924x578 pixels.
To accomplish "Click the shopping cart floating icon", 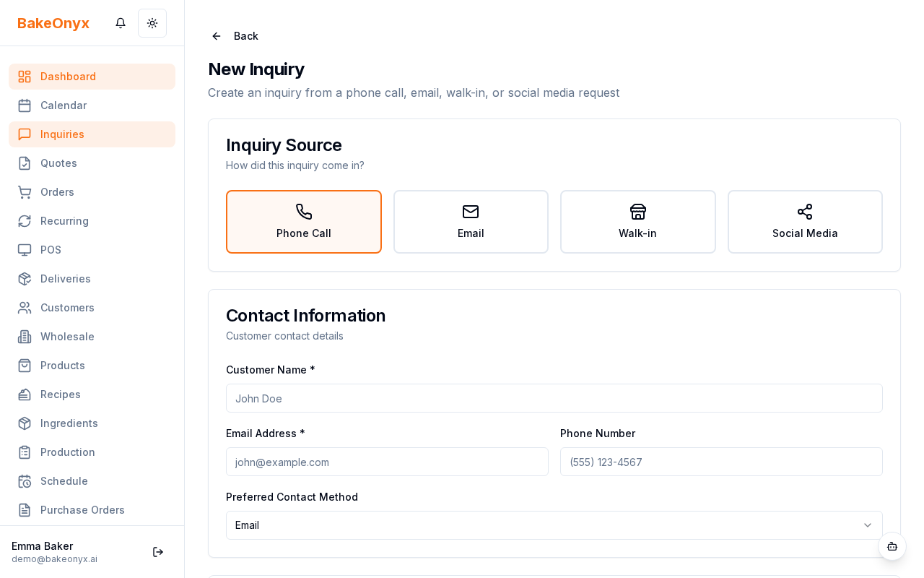I will click(x=892, y=547).
